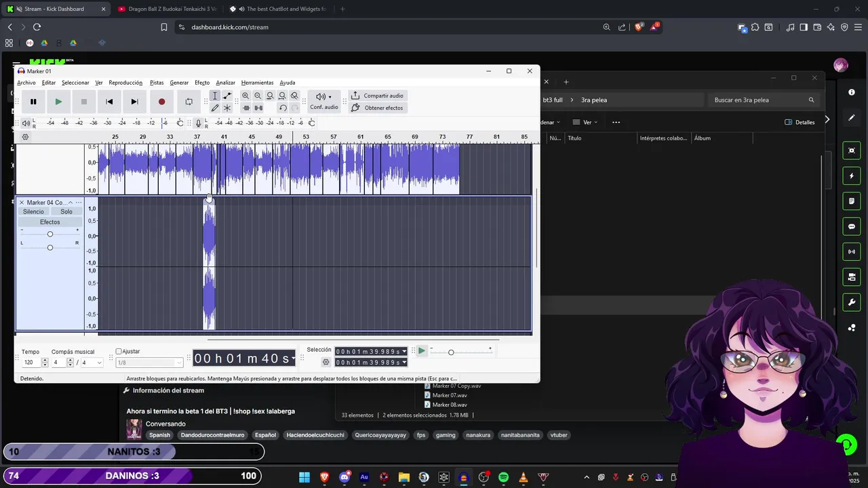Open the Herramientas menu
Image resolution: width=868 pixels, height=488 pixels.
click(258, 83)
